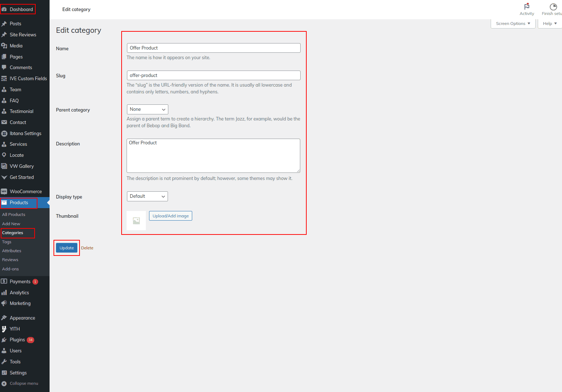Click the Upload/Add image button
This screenshot has height=392, width=562.
[170, 216]
